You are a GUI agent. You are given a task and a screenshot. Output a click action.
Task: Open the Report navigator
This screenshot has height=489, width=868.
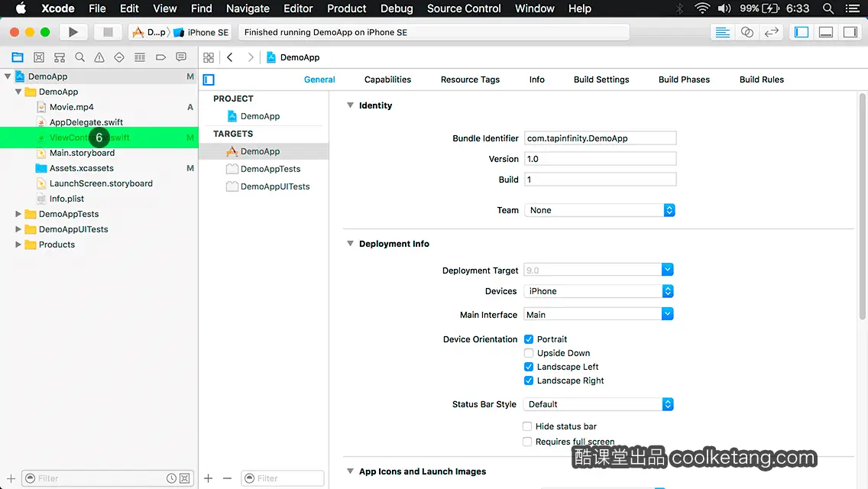tap(181, 57)
